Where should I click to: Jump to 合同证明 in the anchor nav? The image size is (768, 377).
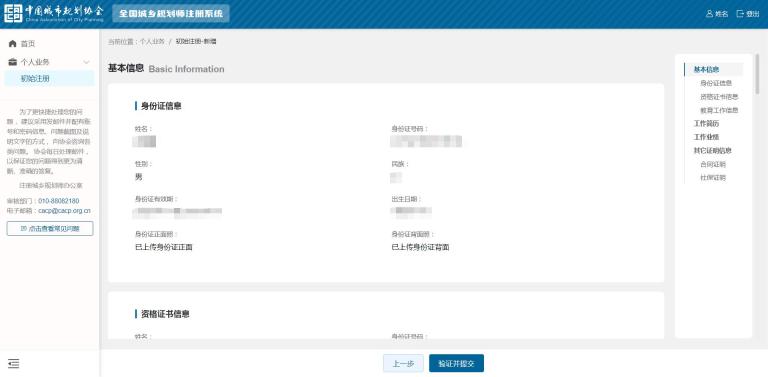(713, 164)
